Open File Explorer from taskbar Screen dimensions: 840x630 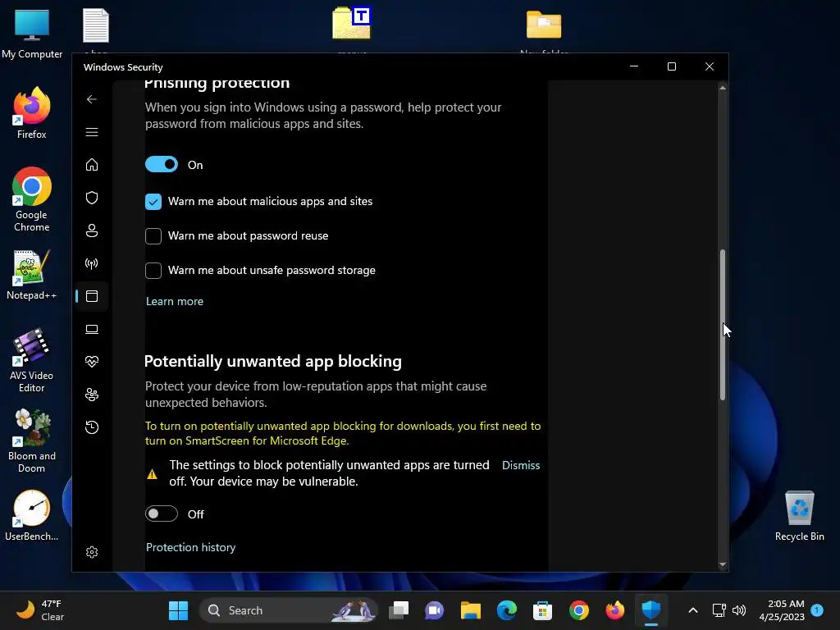pos(470,610)
